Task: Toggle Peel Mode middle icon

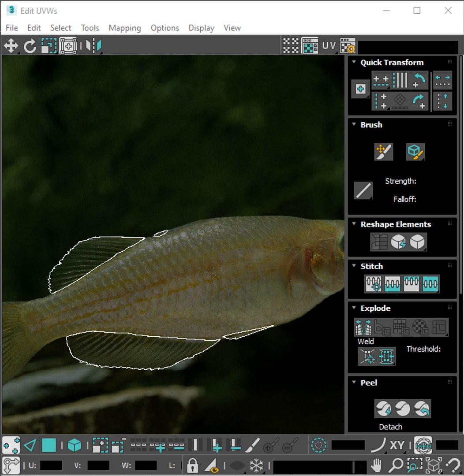Action: (403, 409)
